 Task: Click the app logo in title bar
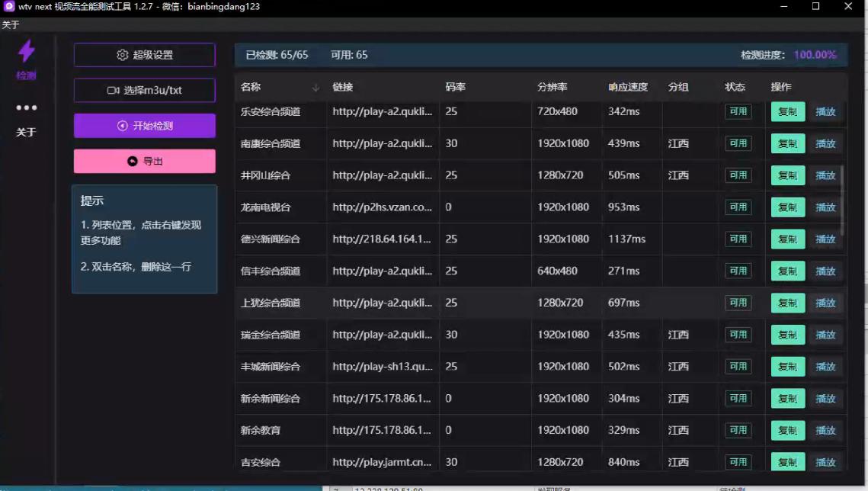coord(9,6)
